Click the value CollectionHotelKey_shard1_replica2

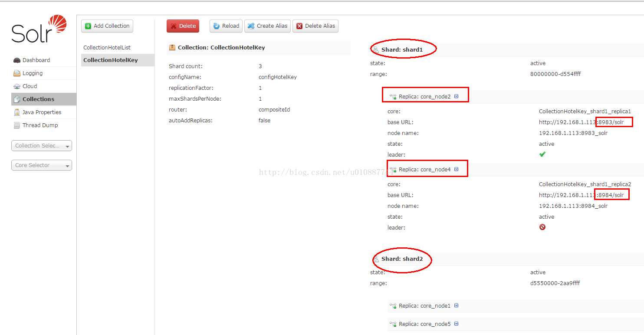[585, 184]
